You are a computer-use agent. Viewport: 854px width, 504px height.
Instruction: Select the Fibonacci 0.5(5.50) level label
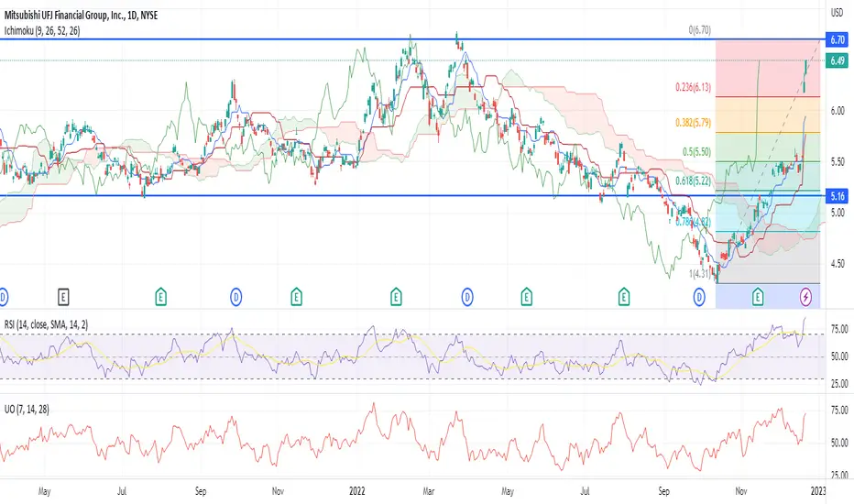pyautogui.click(x=696, y=151)
